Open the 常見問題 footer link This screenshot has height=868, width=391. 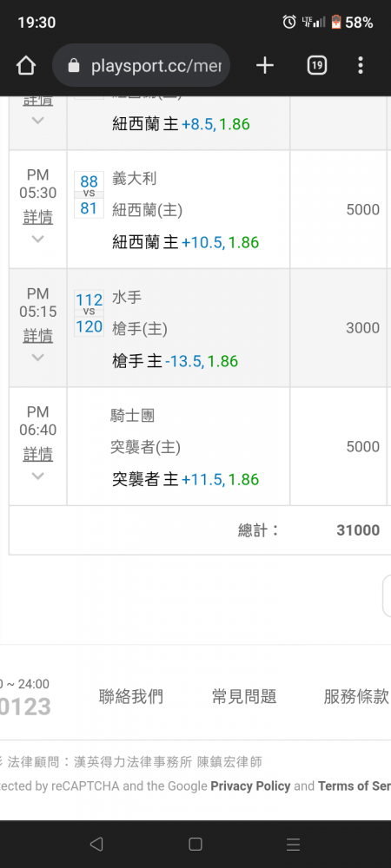click(x=243, y=696)
